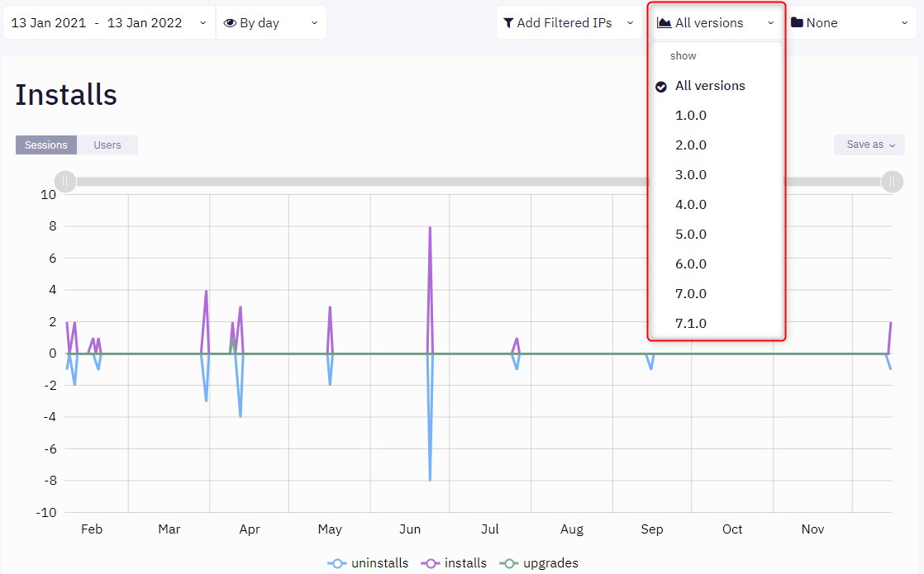The height and width of the screenshot is (574, 924).
Task: Choose version 7.1.0 in the dropdown
Action: (717, 323)
